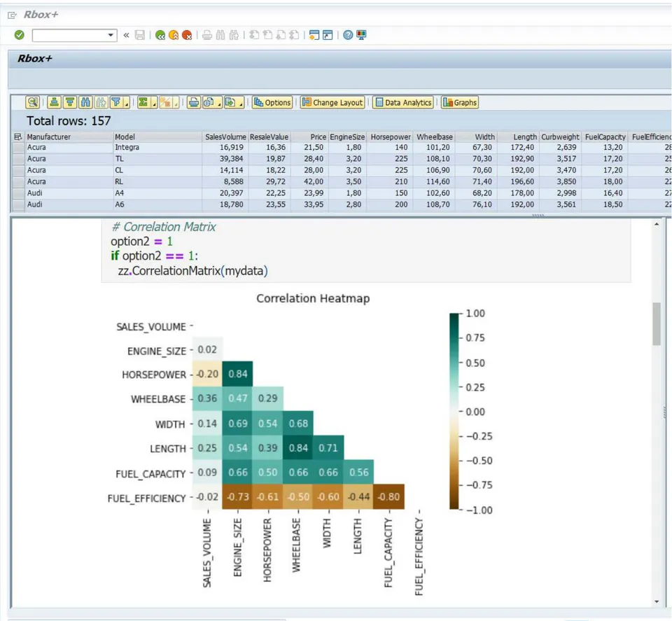The height and width of the screenshot is (621, 672).
Task: Click the Horsepower column header
Action: pos(391,137)
